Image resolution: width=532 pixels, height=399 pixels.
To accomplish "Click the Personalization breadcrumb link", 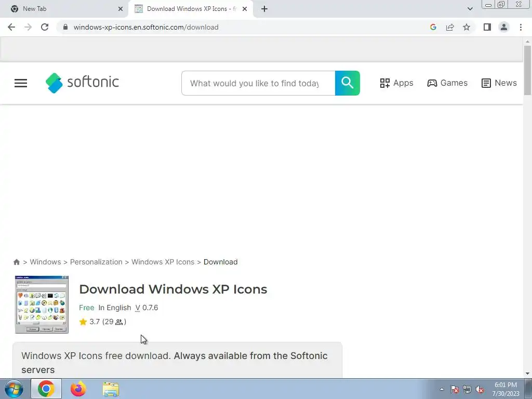I will pos(96,262).
